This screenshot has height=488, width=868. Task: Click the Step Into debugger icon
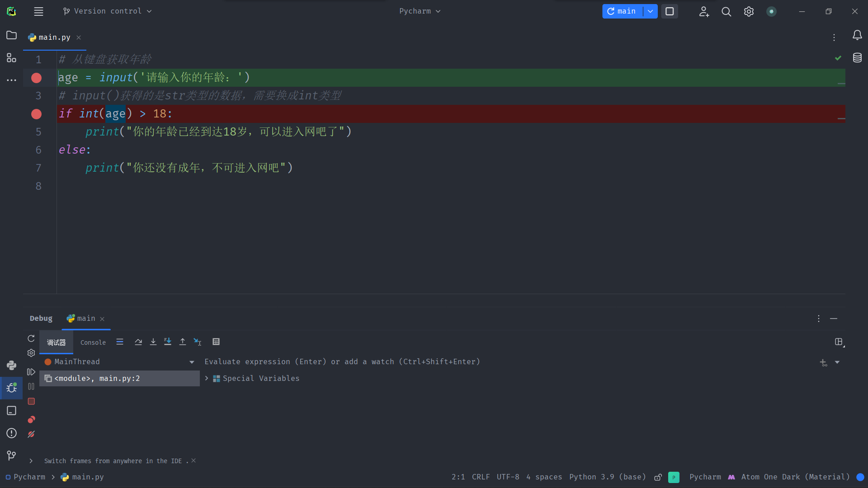pyautogui.click(x=153, y=342)
